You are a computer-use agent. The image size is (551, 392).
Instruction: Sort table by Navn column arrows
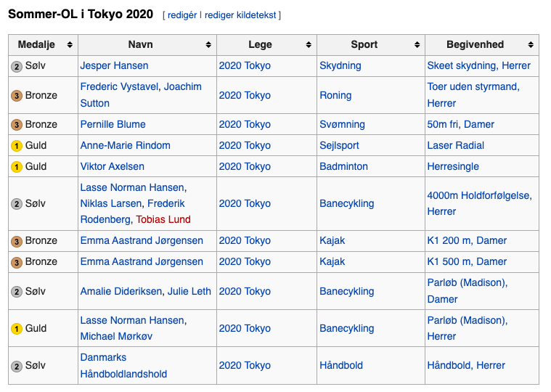click(208, 44)
